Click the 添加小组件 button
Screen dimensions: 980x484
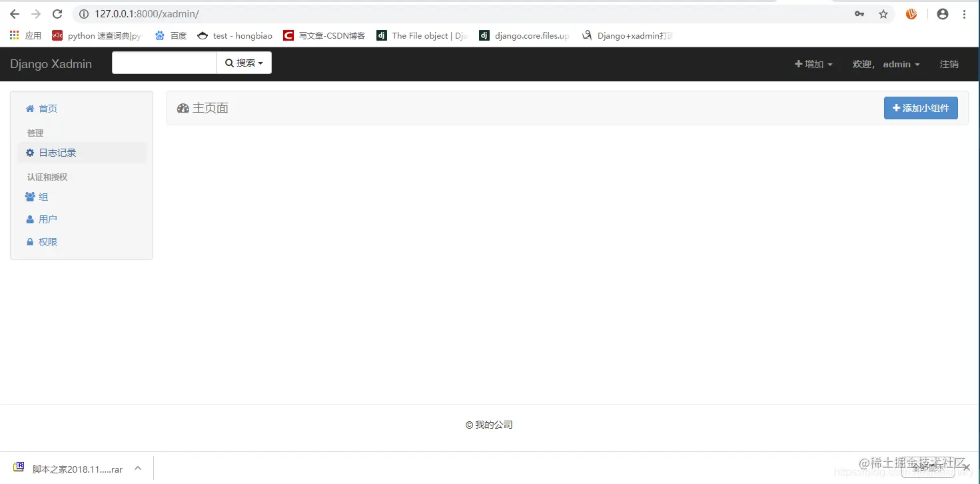pos(921,108)
